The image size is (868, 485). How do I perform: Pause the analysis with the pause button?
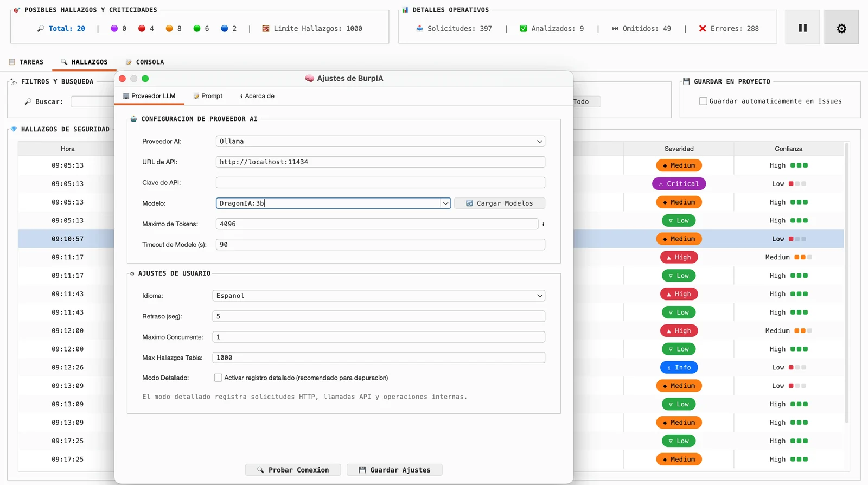tap(802, 28)
